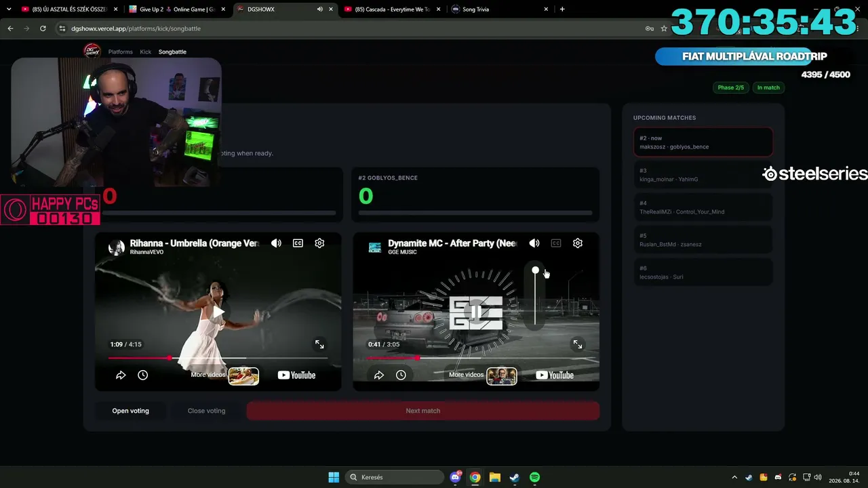Show hidden system tray icons
The image size is (868, 488).
734,477
